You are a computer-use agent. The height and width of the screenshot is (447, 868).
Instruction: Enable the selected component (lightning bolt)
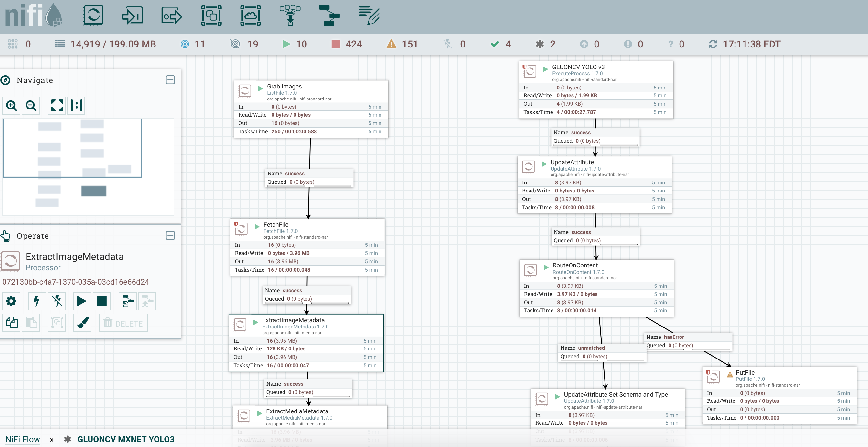click(37, 301)
